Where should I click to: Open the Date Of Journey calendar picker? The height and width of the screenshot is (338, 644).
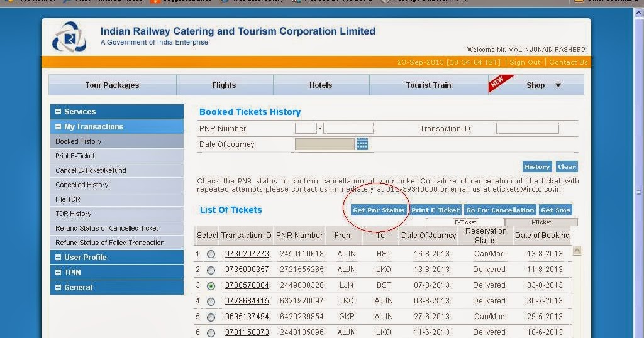tap(362, 144)
